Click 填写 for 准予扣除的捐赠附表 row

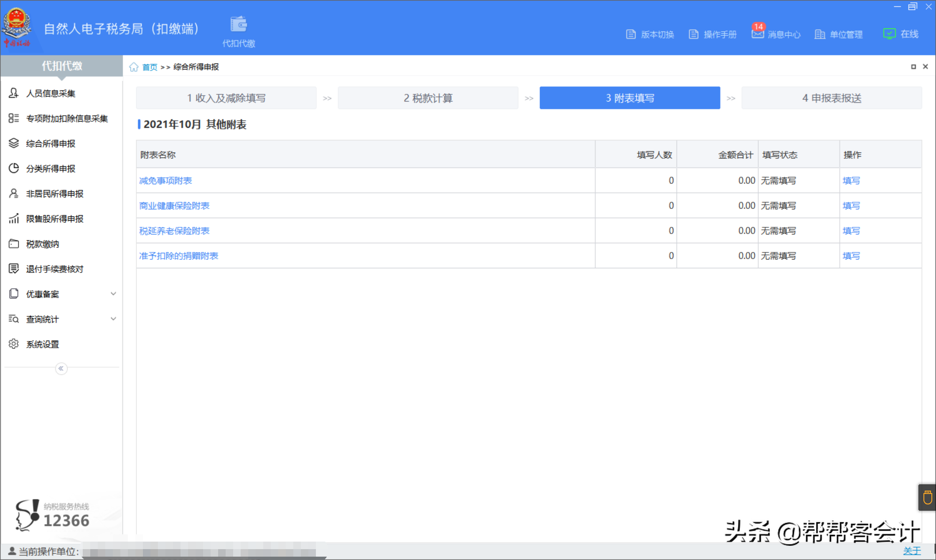coord(851,256)
